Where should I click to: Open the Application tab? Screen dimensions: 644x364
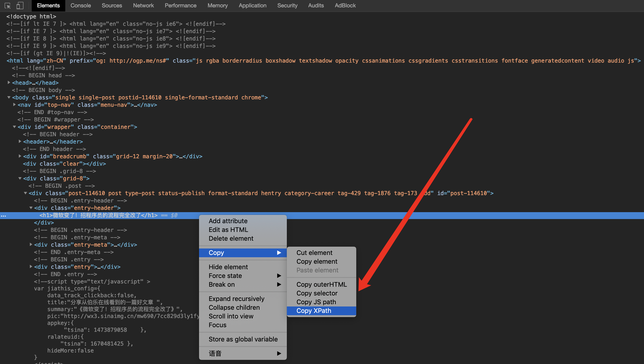tap(252, 6)
